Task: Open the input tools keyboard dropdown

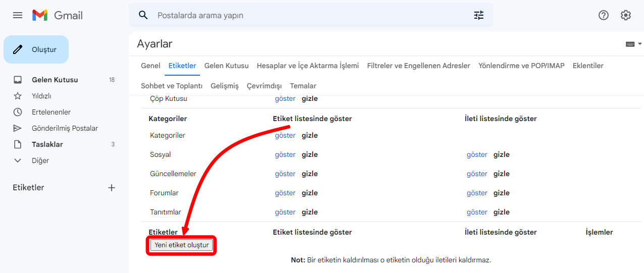Action: click(x=633, y=44)
